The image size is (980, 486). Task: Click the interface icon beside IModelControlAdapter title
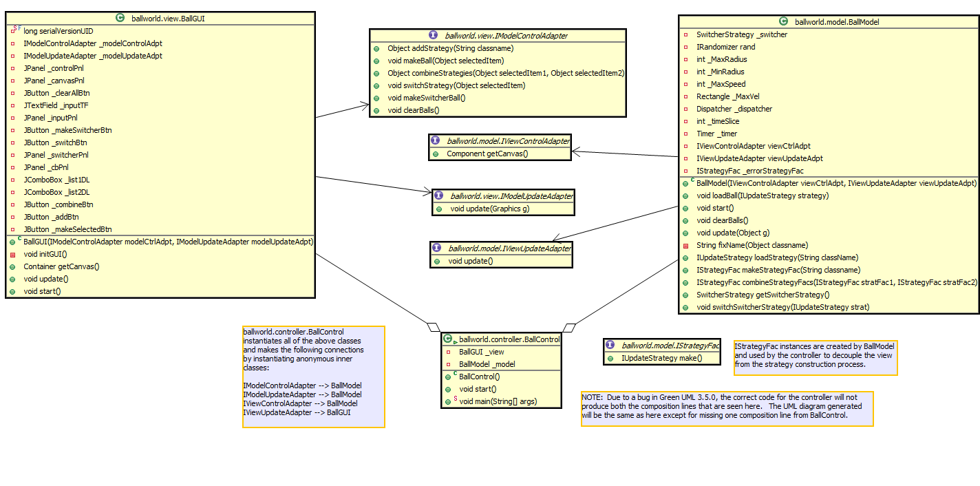(434, 36)
